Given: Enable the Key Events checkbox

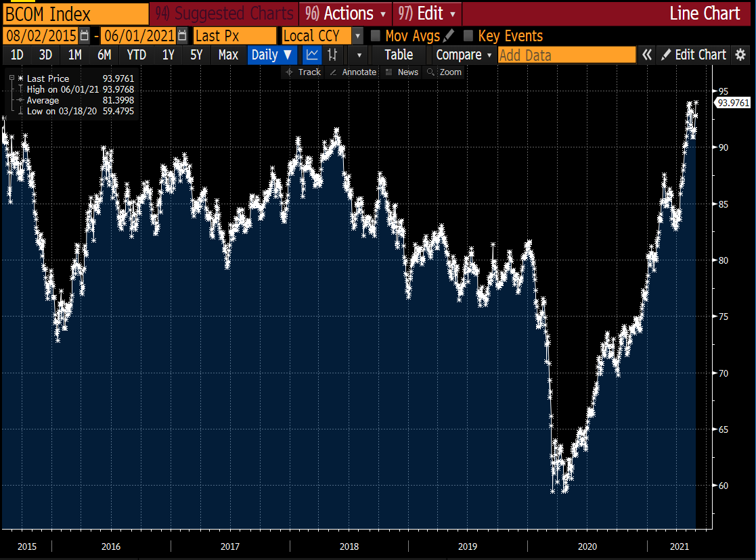Looking at the screenshot, I should tap(468, 36).
